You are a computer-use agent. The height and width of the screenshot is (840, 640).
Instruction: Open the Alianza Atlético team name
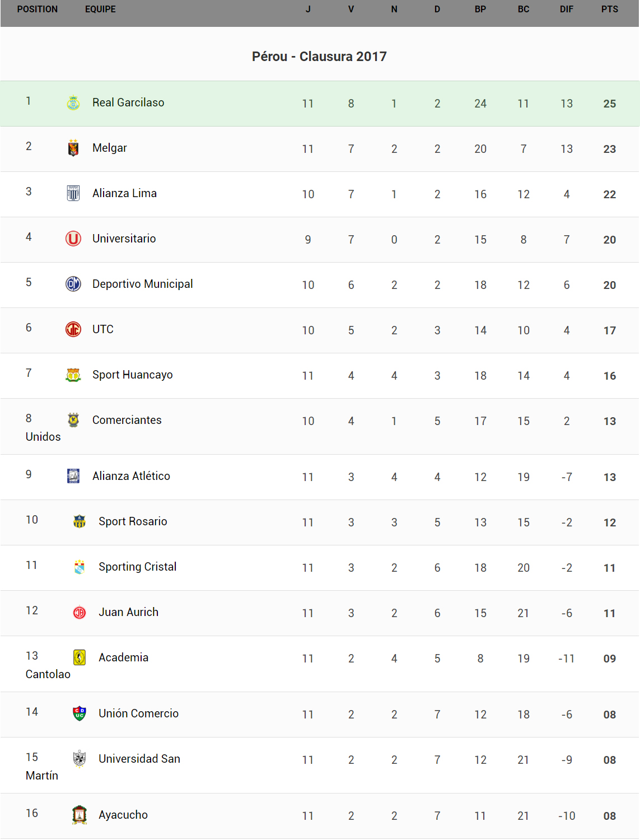(131, 476)
